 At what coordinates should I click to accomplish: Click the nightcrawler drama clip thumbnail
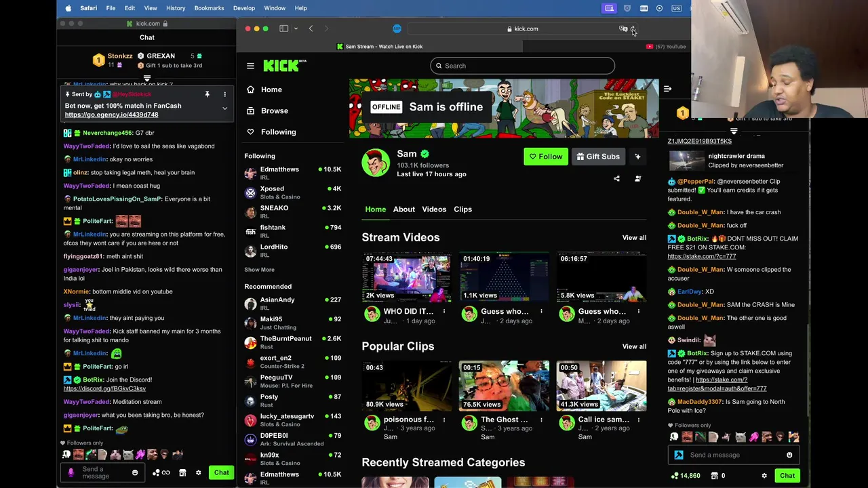687,161
